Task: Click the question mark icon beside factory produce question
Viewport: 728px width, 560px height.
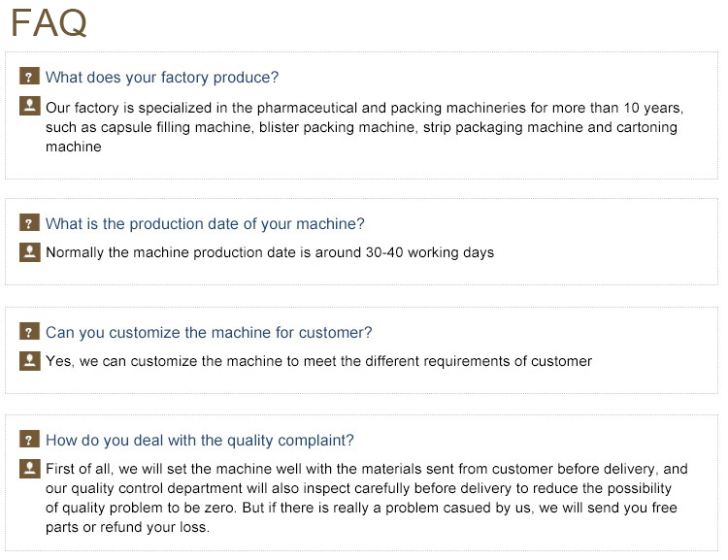Action: click(29, 77)
